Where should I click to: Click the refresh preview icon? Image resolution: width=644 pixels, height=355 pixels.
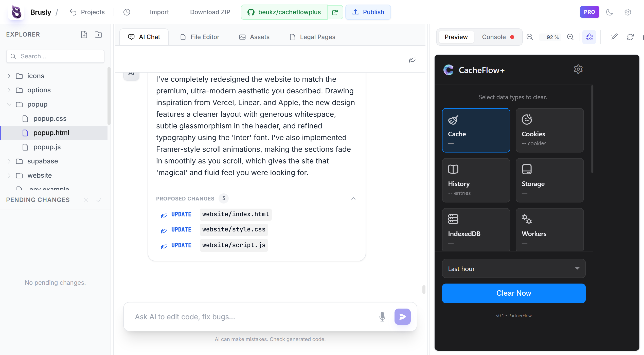coord(630,37)
